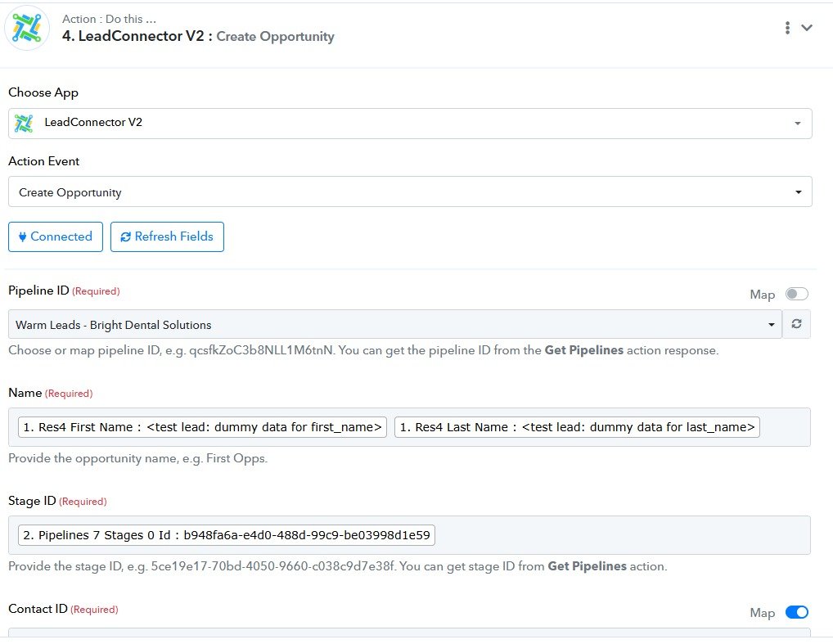Click the LeadConnector icon inside Choose App field
Viewport: 833px width, 644px height.
point(24,123)
